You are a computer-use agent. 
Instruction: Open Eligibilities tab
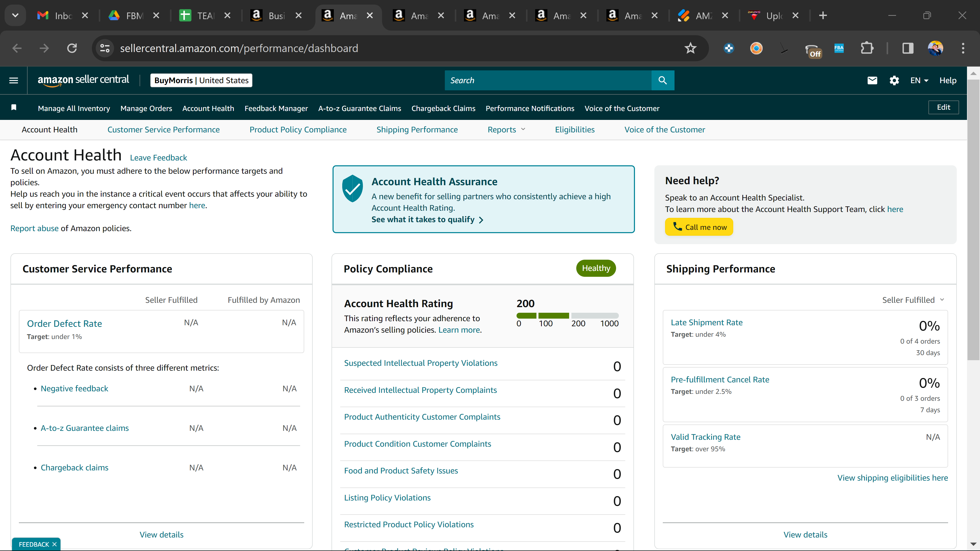click(574, 130)
